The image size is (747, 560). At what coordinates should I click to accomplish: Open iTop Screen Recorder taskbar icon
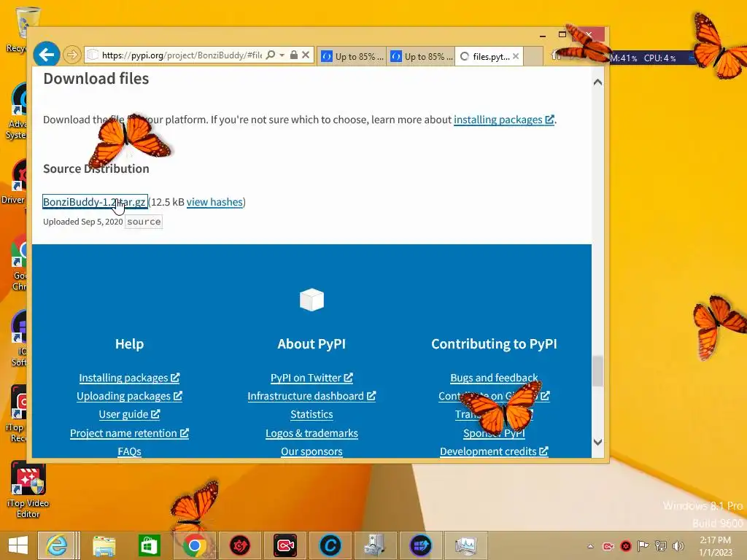click(x=285, y=545)
